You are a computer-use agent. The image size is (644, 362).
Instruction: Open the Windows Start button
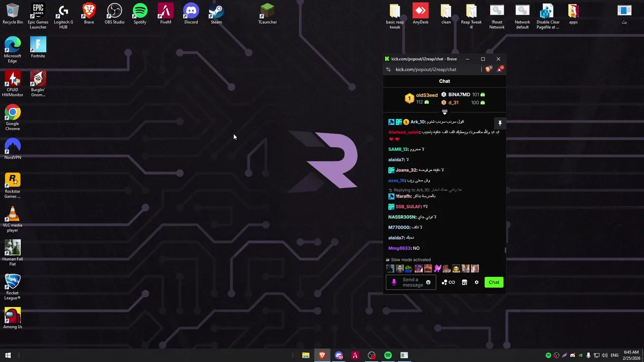[x=8, y=355]
